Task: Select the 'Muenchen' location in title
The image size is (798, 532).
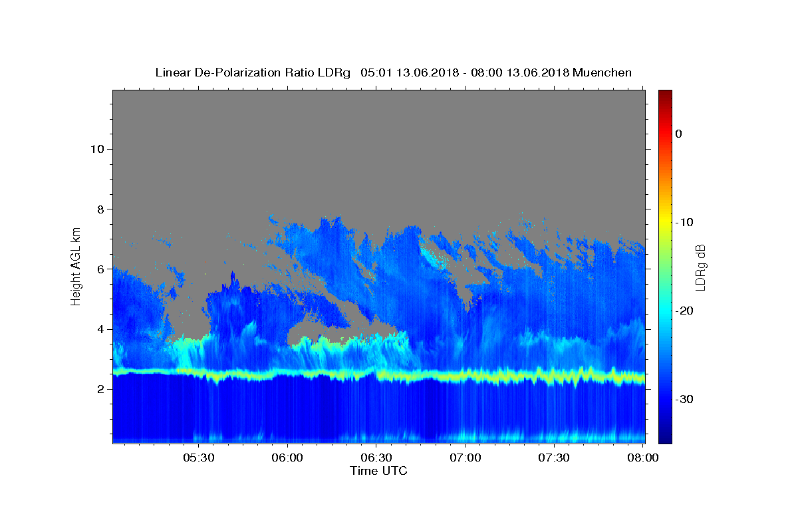Action: point(602,72)
